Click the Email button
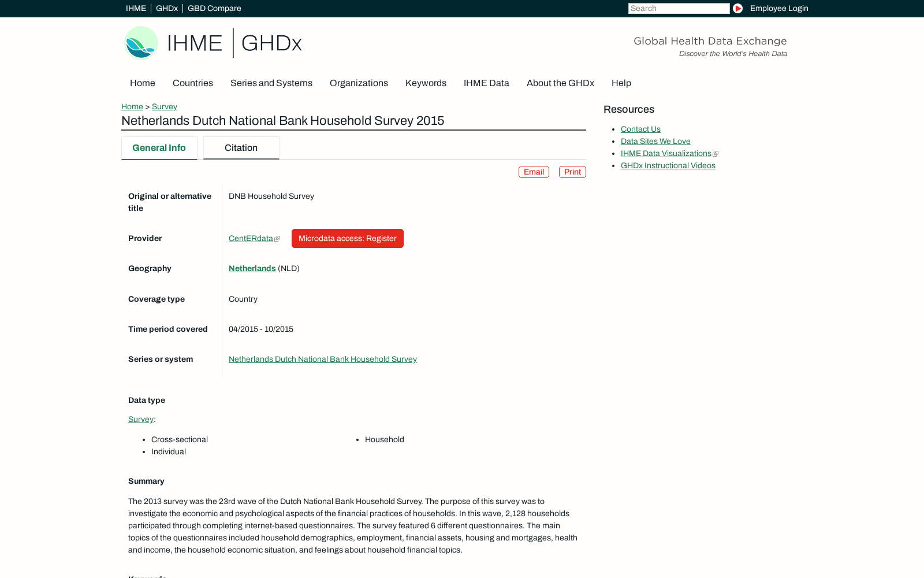The image size is (924, 578). point(534,172)
